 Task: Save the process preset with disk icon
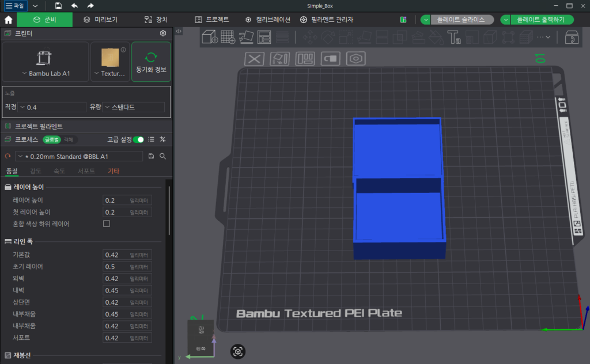pos(152,156)
